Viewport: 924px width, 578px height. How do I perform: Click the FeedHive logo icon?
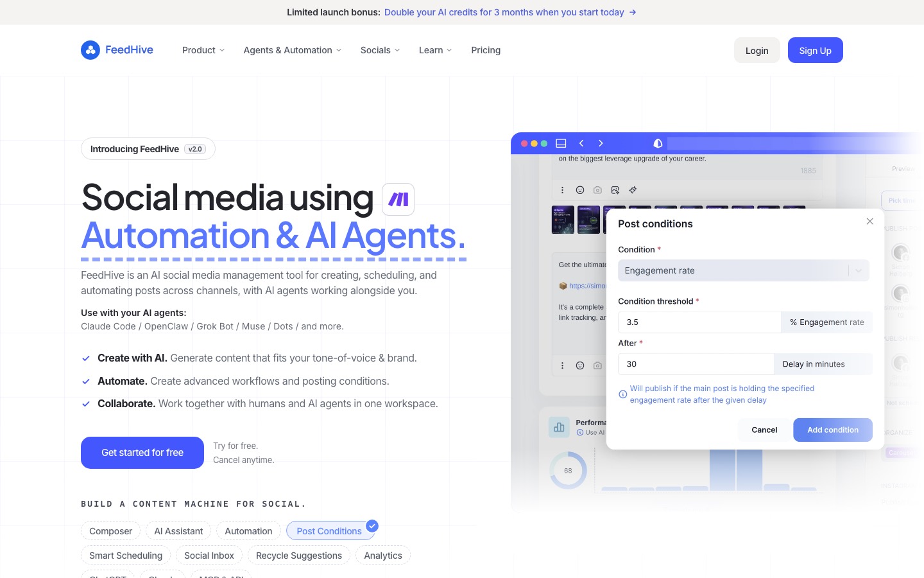coord(90,50)
